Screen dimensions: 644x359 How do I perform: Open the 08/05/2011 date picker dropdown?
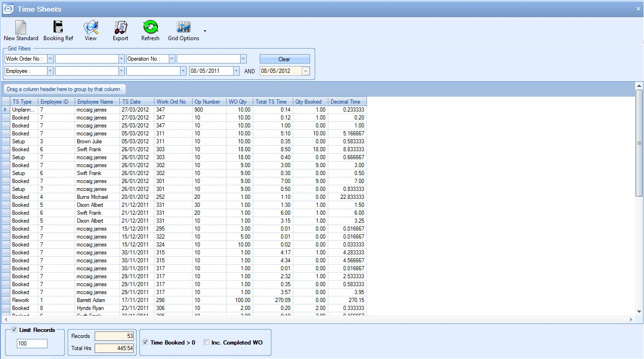236,71
